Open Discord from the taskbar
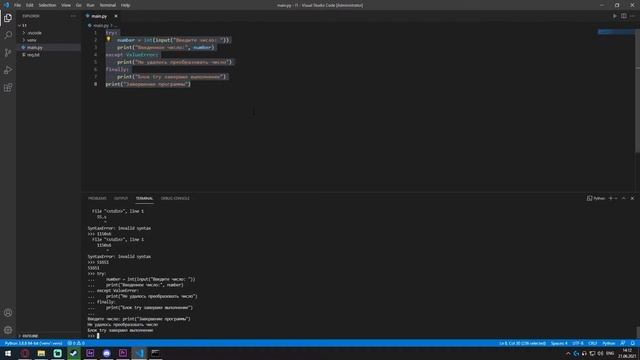640x360 pixels. pyautogui.click(x=107, y=353)
